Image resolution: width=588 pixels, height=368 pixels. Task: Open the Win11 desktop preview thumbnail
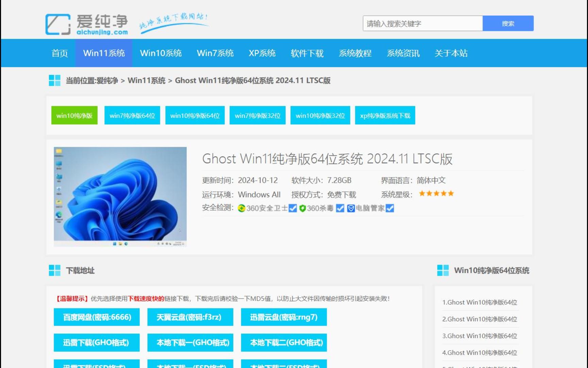(120, 197)
